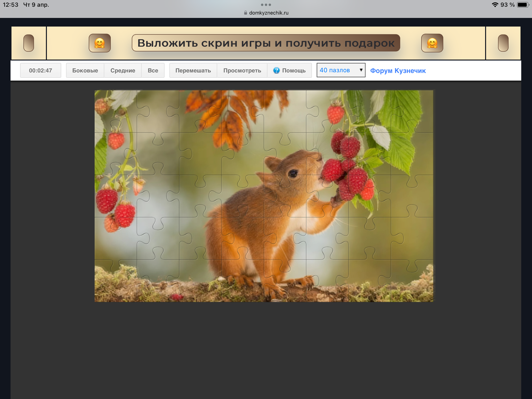Preview the image via Просмотреть
The height and width of the screenshot is (399, 532).
pyautogui.click(x=242, y=71)
